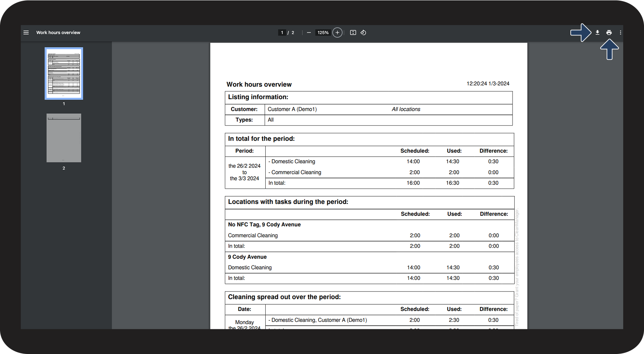This screenshot has height=354, width=644.
Task: Click the Work hours overview document heading
Action: 259,84
